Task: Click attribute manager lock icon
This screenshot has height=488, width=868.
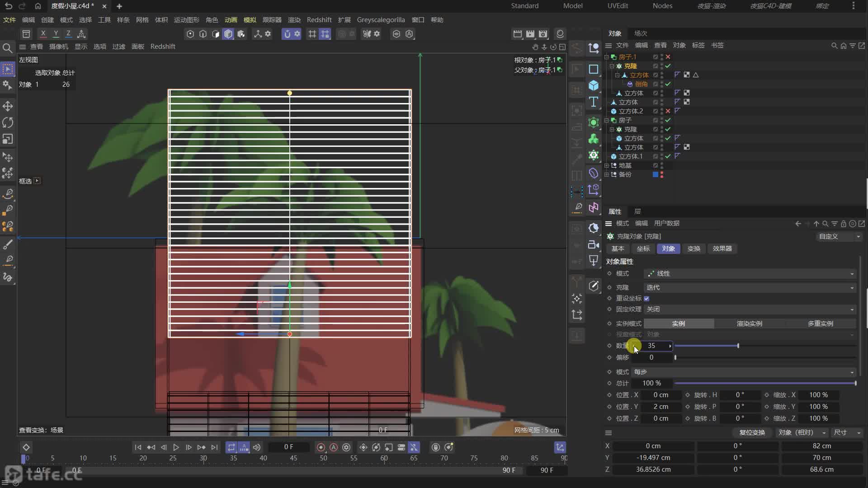Action: [843, 224]
